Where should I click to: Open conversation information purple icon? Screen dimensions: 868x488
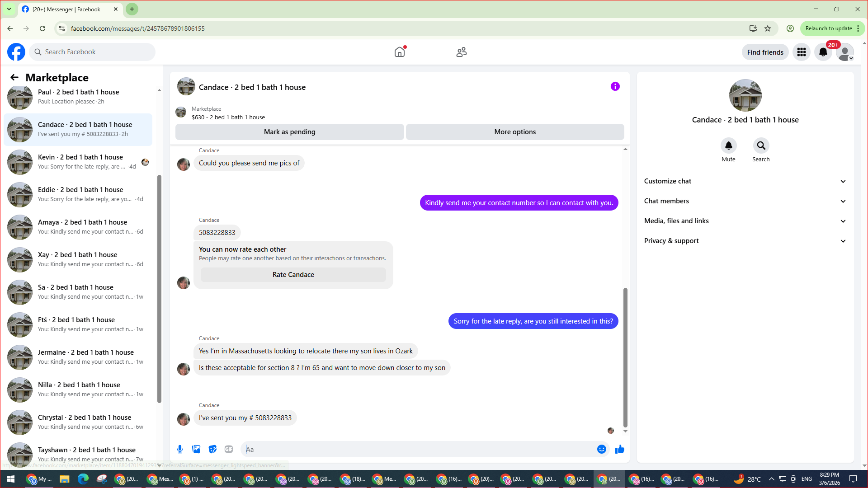tap(615, 87)
